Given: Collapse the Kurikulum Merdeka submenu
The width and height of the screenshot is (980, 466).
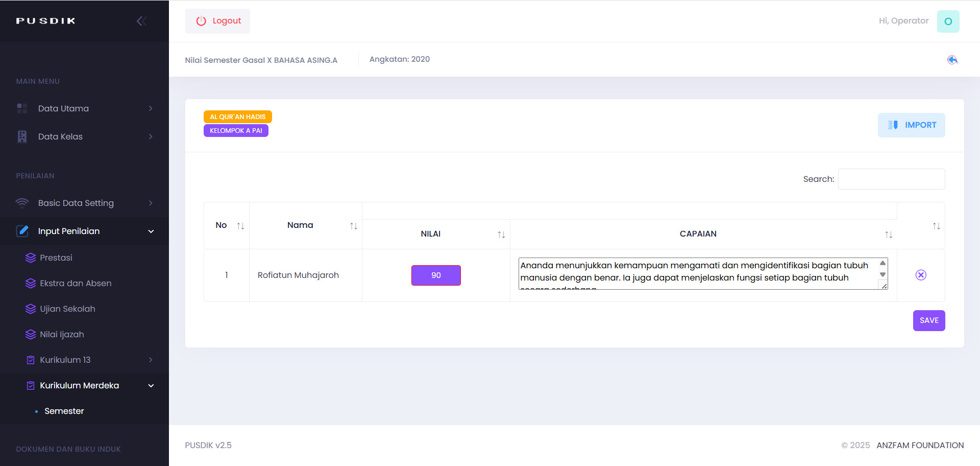Looking at the screenshot, I should [x=151, y=385].
